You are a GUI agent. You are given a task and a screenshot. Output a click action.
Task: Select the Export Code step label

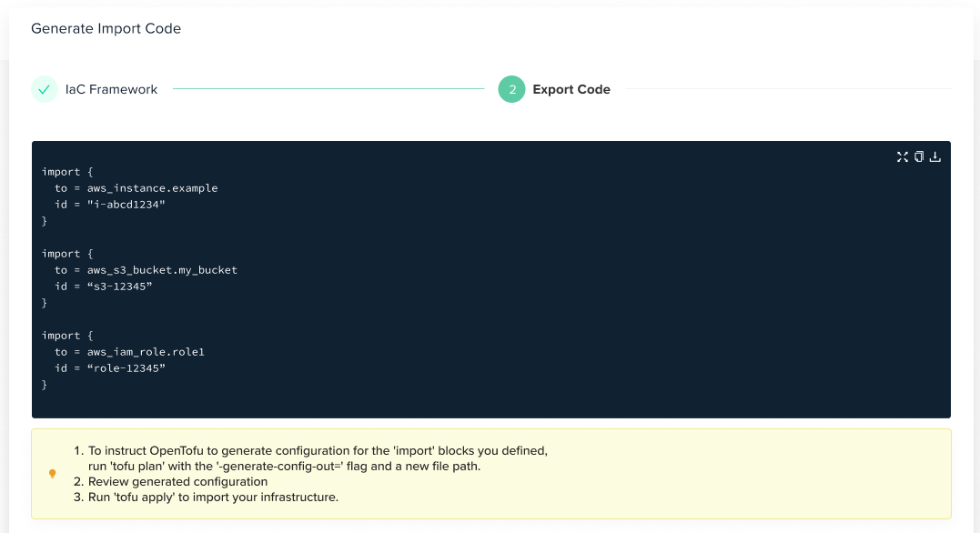click(571, 89)
